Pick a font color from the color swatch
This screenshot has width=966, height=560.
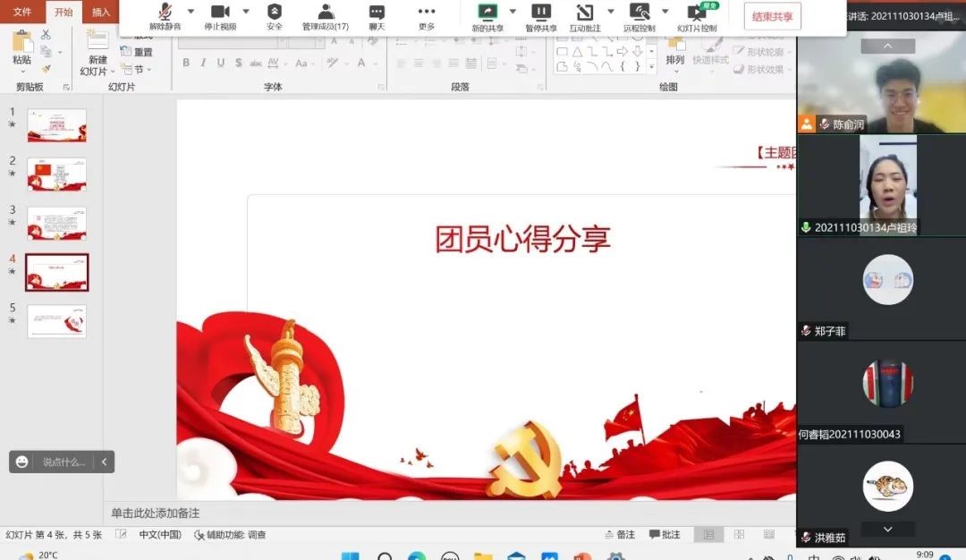coord(362,64)
